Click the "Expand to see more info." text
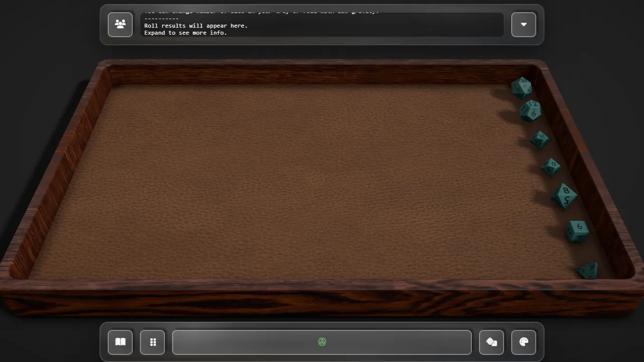644x362 pixels. tap(186, 33)
